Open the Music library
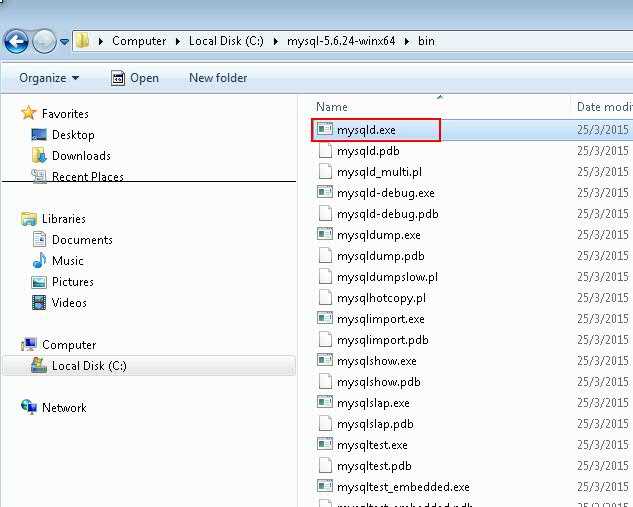Viewport: 633px width, 507px height. 67,261
